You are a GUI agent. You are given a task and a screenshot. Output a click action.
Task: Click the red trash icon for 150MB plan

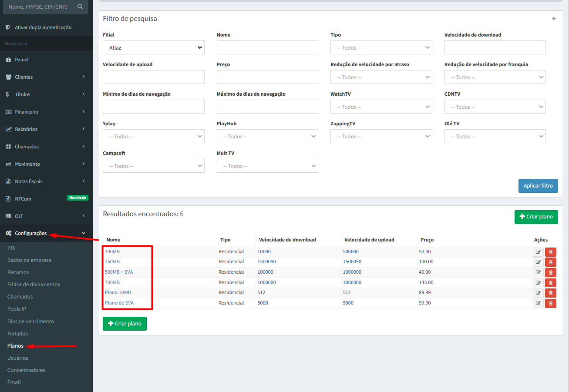coord(550,262)
